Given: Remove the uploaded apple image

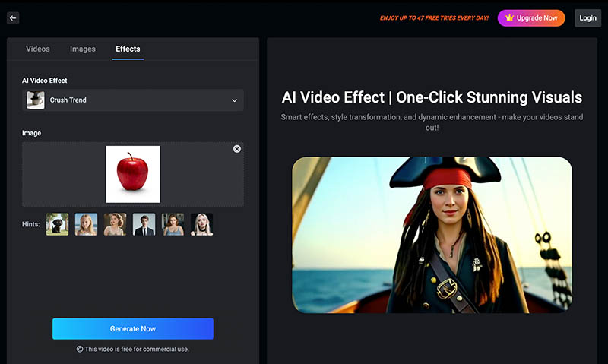Looking at the screenshot, I should pos(237,149).
